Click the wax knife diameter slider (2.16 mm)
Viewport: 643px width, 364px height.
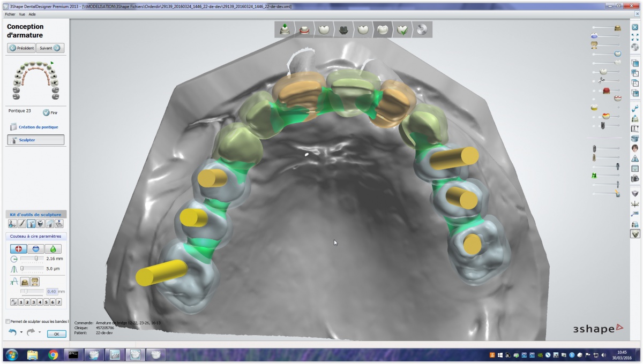coord(32,259)
